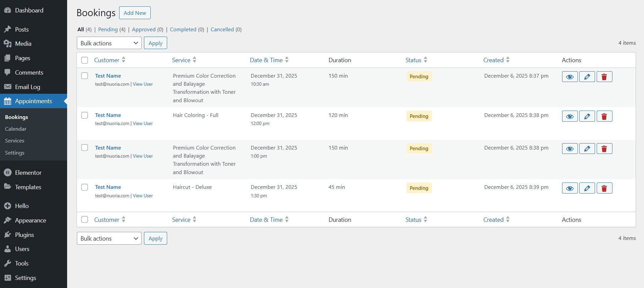Sort by Status in header row
Image resolution: width=644 pixels, height=288 pixels.
(x=416, y=60)
